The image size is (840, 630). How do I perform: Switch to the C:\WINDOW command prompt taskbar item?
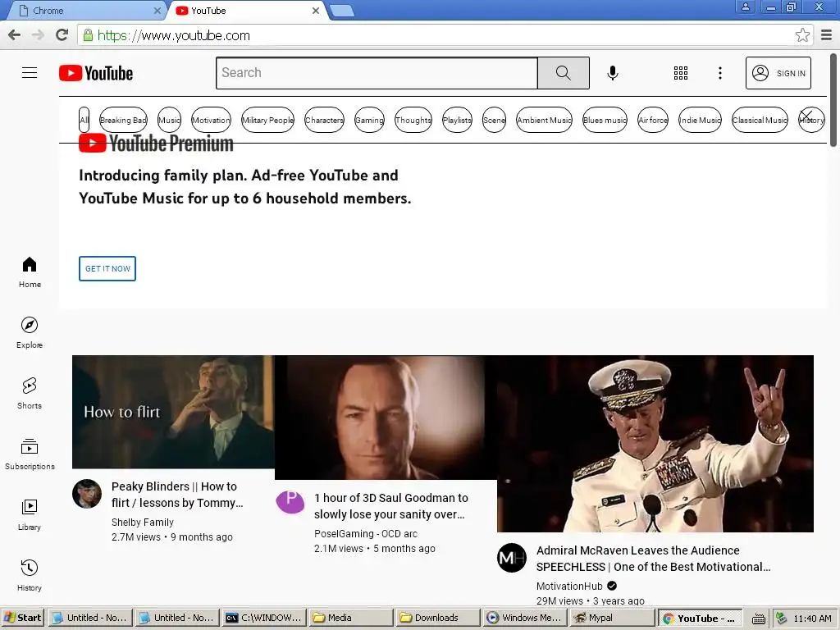click(x=263, y=618)
